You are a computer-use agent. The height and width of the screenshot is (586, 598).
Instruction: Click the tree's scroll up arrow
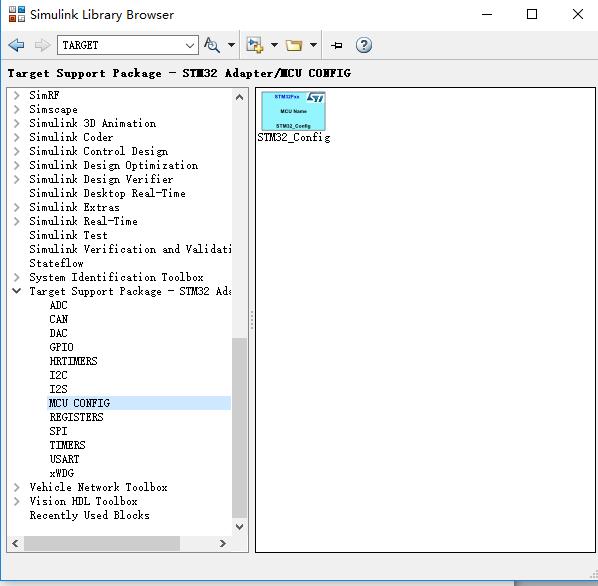coord(240,97)
